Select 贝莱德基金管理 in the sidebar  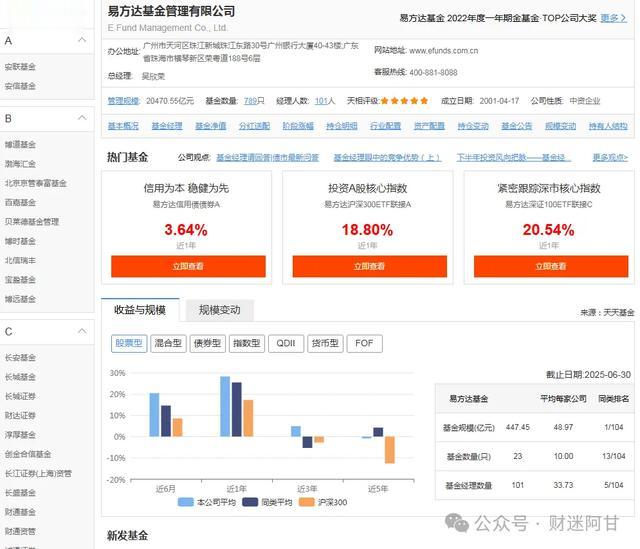pyautogui.click(x=32, y=222)
